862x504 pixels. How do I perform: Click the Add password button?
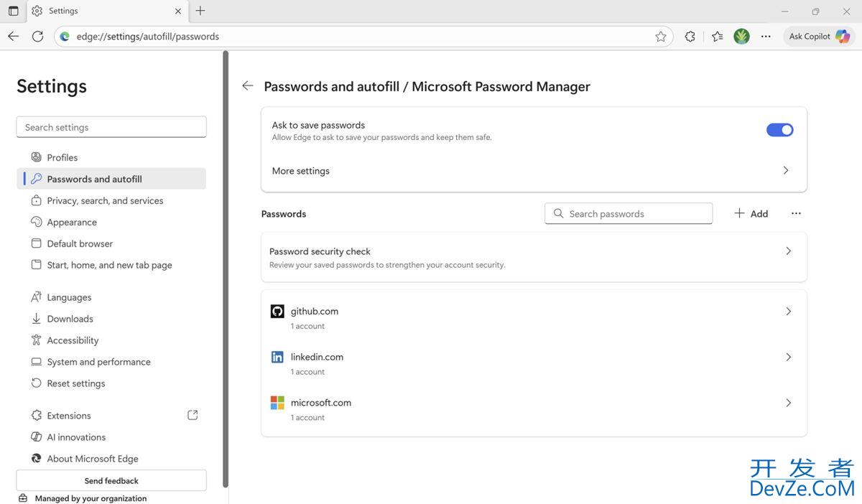751,214
